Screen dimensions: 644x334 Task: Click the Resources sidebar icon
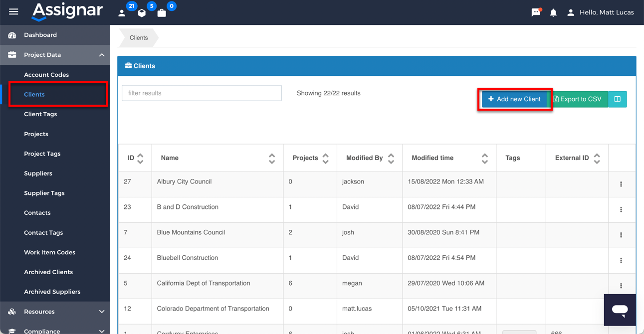(12, 312)
